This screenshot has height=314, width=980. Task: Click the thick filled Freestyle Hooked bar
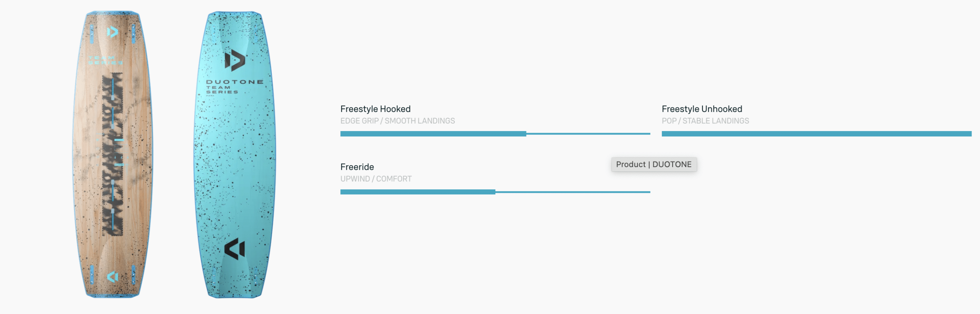pyautogui.click(x=433, y=134)
